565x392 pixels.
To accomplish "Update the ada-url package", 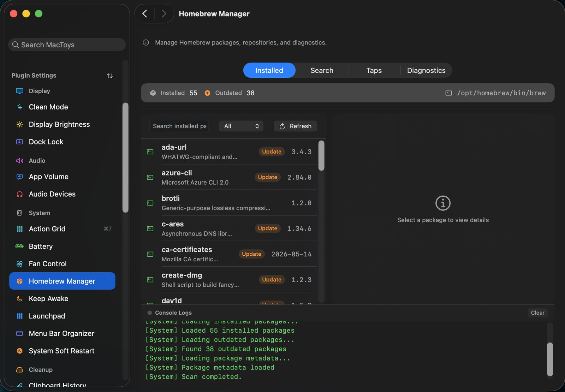I will [272, 152].
